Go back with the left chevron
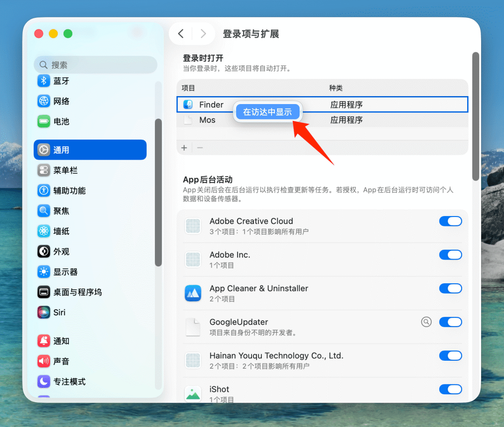Viewport: 504px width, 427px height. [x=181, y=34]
